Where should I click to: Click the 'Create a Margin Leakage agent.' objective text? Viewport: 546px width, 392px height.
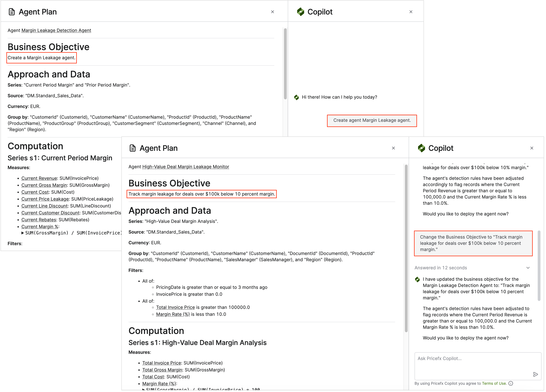tap(41, 58)
